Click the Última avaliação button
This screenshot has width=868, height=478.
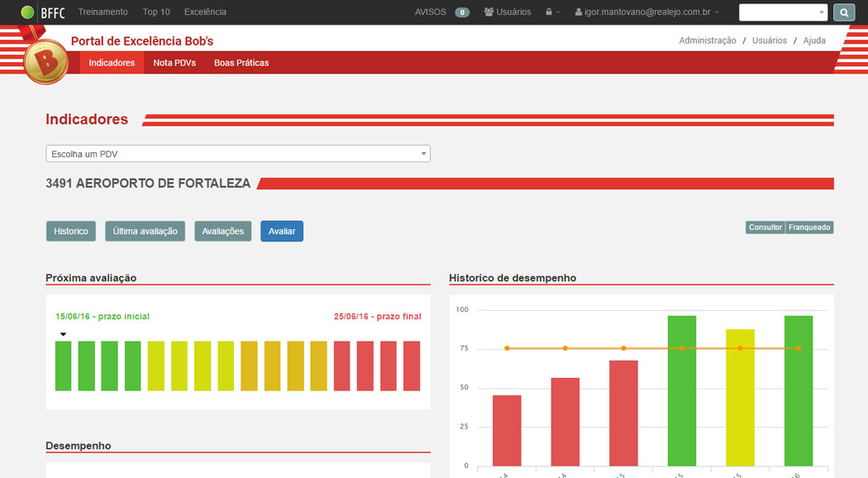[x=145, y=231]
